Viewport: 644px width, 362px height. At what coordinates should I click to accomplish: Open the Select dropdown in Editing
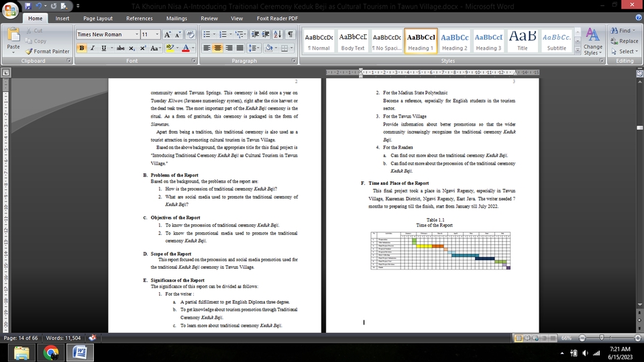pyautogui.click(x=625, y=52)
